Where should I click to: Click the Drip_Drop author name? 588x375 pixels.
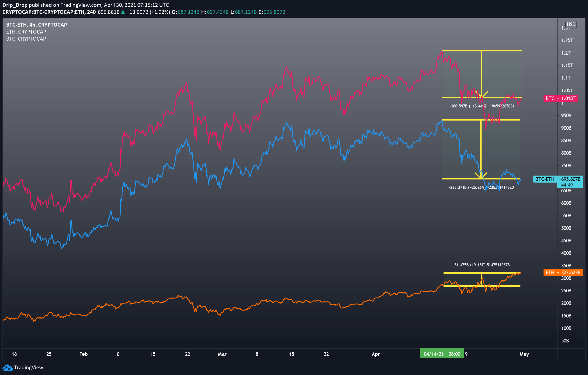coord(15,5)
